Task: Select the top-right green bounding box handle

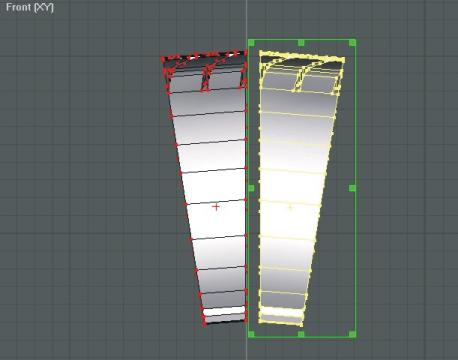Action: coord(352,43)
